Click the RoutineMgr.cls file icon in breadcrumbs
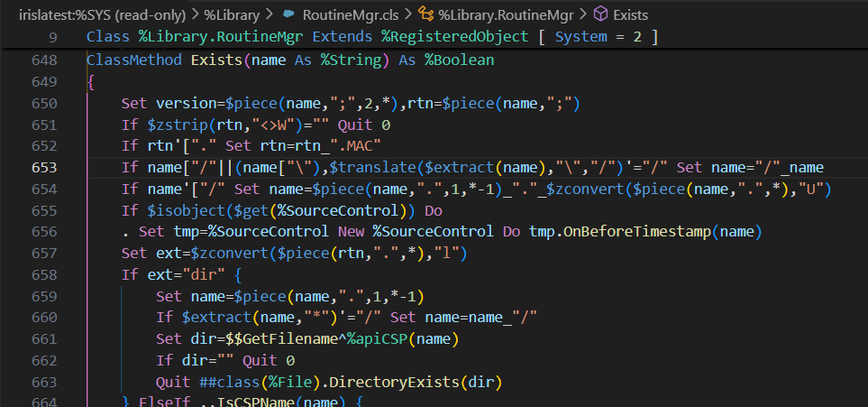The width and height of the screenshot is (868, 407). tap(288, 15)
